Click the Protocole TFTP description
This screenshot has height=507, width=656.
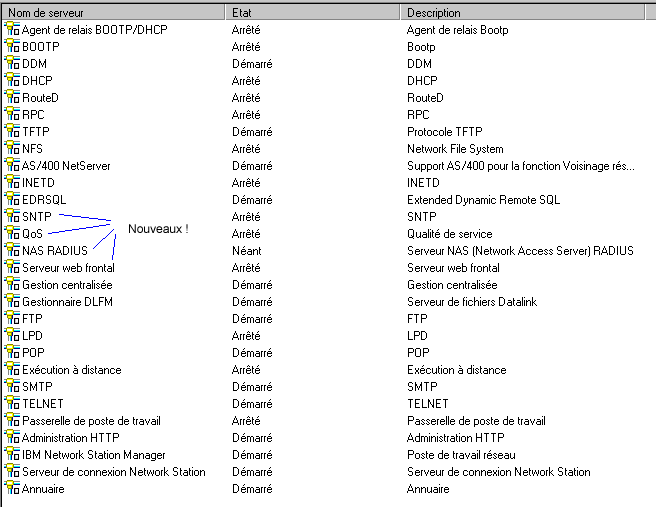(x=445, y=132)
